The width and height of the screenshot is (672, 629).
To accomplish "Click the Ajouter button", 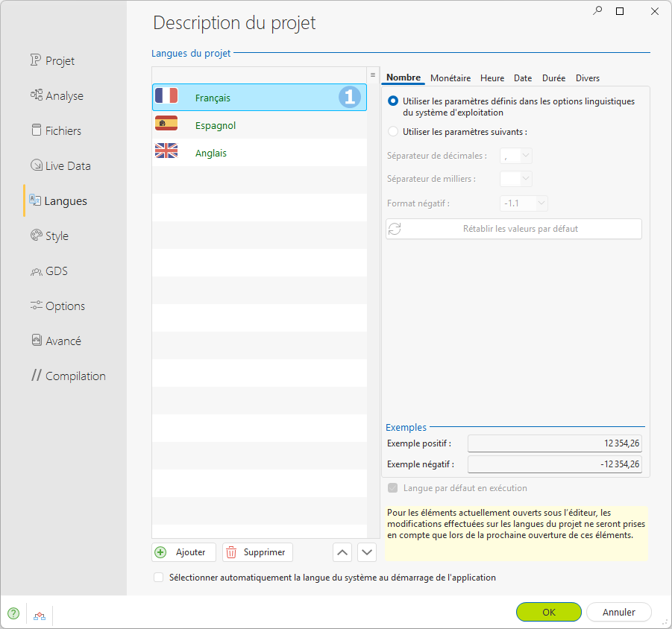I will [x=184, y=552].
